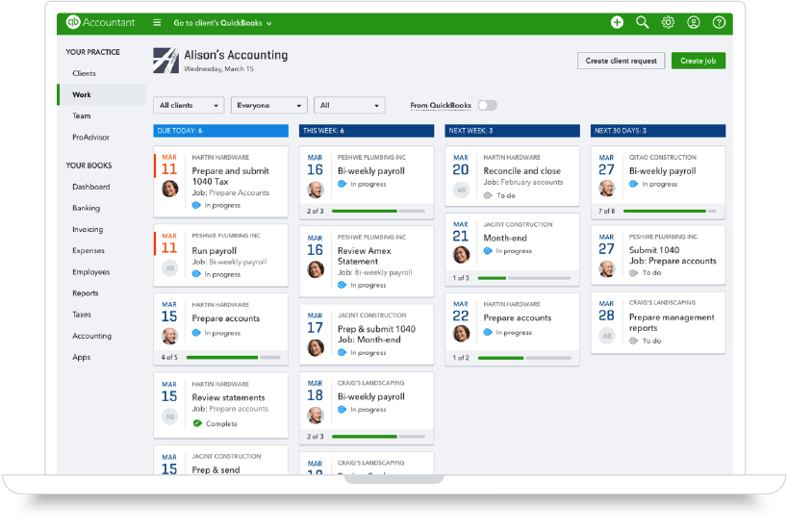Screen dimensions: 788x532
Task: Open Taxes in the sidebar
Action: point(82,315)
